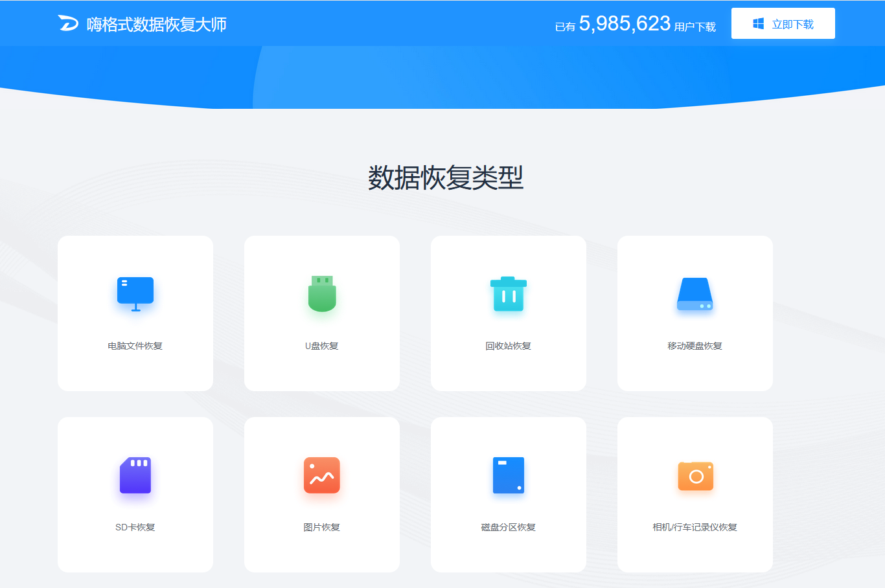Image resolution: width=885 pixels, height=588 pixels.
Task: Select the blue disk partition icon
Action: tap(509, 475)
